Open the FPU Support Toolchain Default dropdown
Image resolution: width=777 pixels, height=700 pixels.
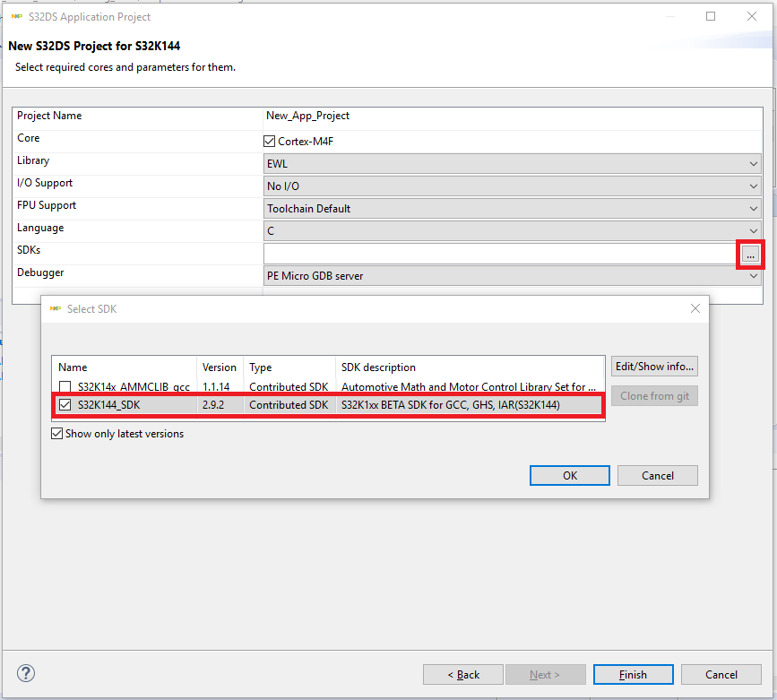point(512,209)
